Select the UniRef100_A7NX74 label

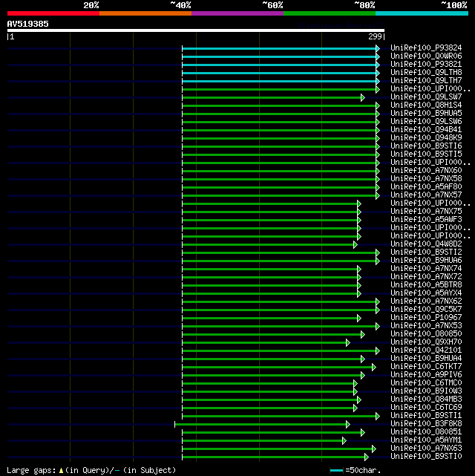426,269
